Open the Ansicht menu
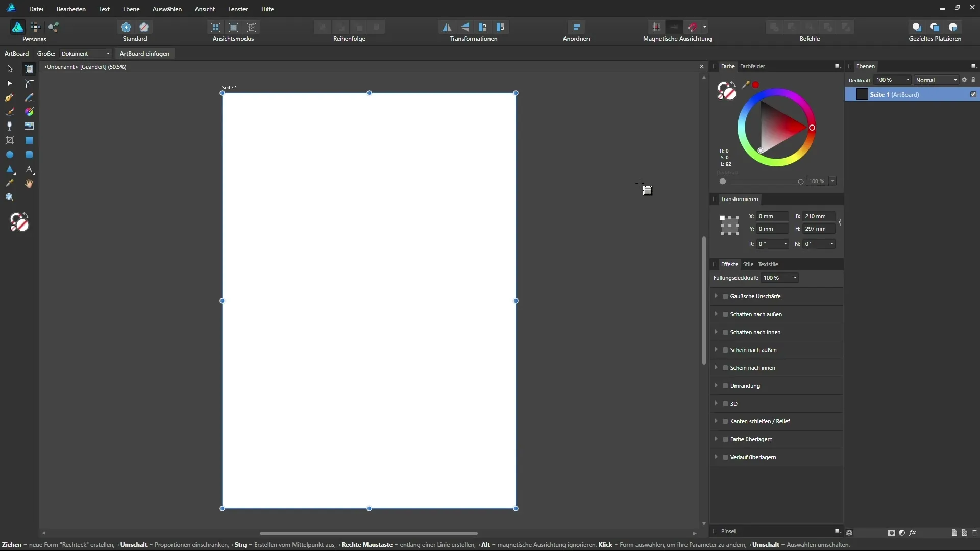 pos(205,9)
